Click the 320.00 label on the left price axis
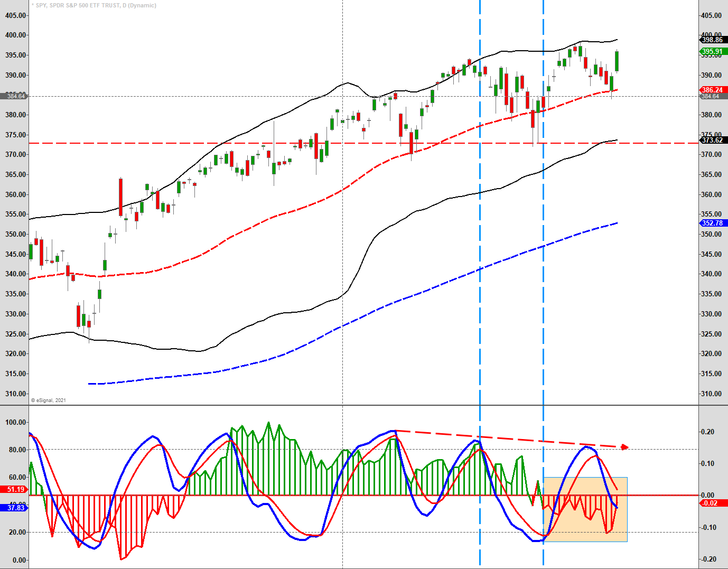Viewport: 728px width, 569px height. click(15, 353)
